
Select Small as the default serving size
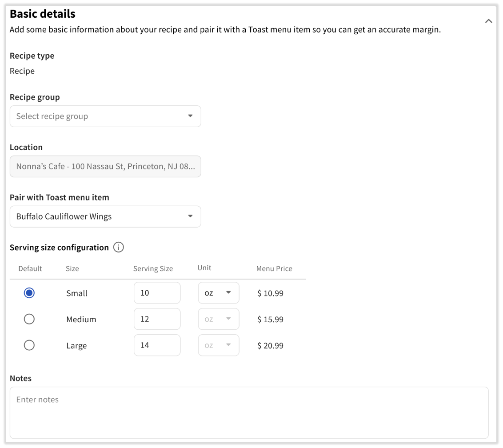(29, 293)
